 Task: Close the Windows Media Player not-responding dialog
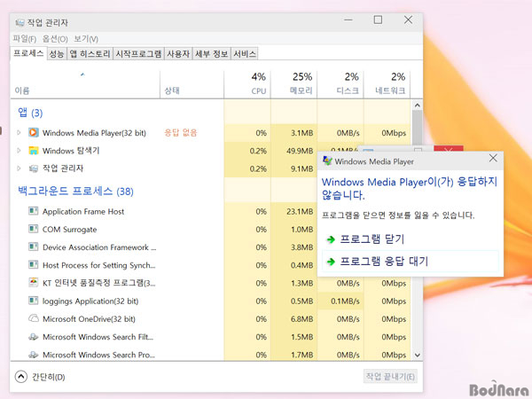click(493, 158)
